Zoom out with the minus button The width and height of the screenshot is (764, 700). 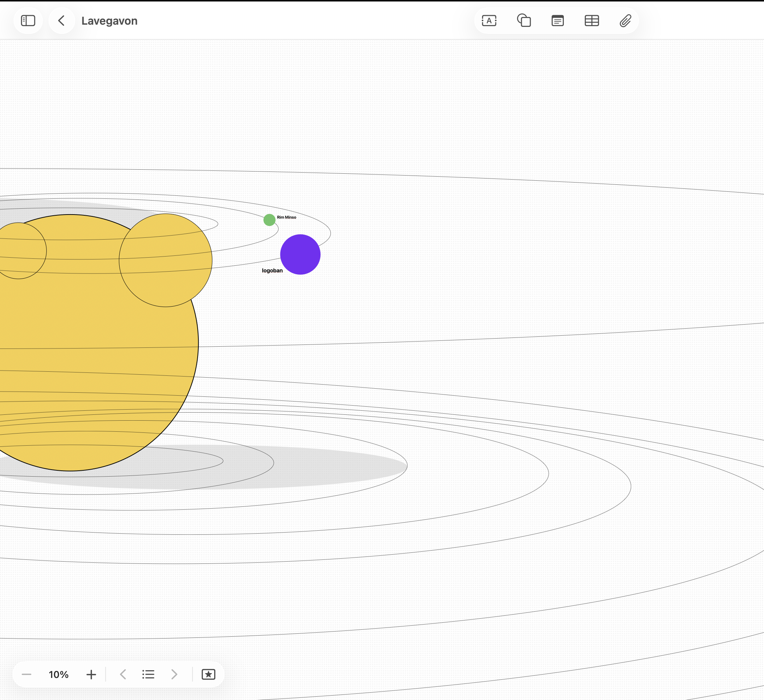point(26,674)
